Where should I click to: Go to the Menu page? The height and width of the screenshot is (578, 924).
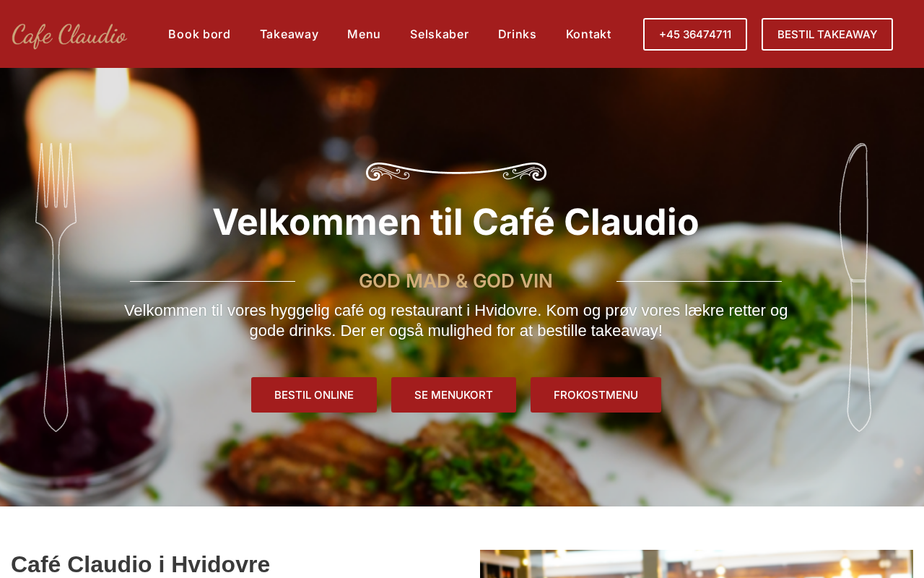point(364,34)
